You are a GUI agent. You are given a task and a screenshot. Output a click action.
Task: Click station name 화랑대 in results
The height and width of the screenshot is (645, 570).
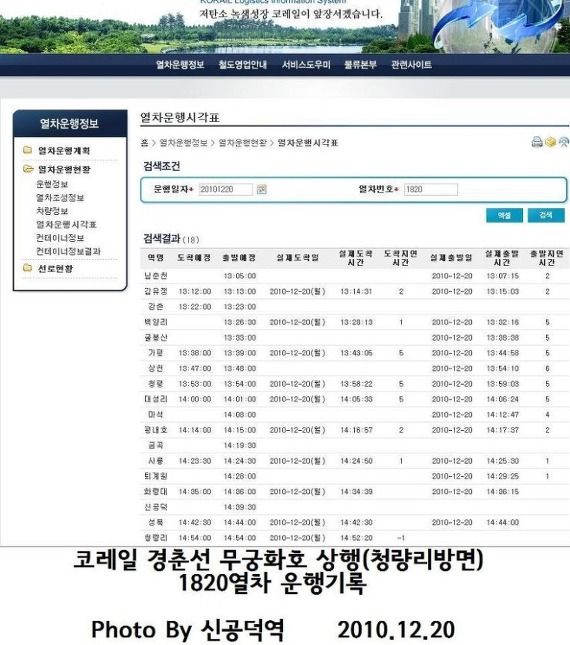[156, 492]
